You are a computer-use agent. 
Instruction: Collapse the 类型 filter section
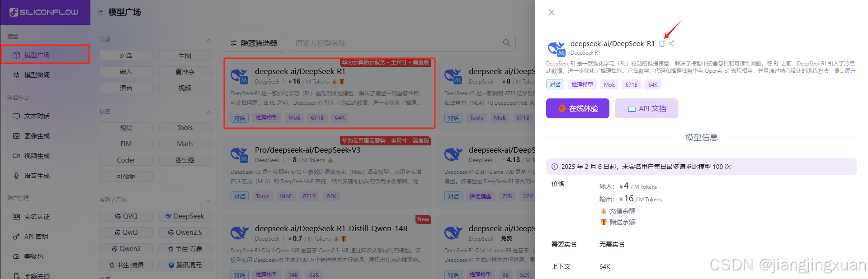209,40
